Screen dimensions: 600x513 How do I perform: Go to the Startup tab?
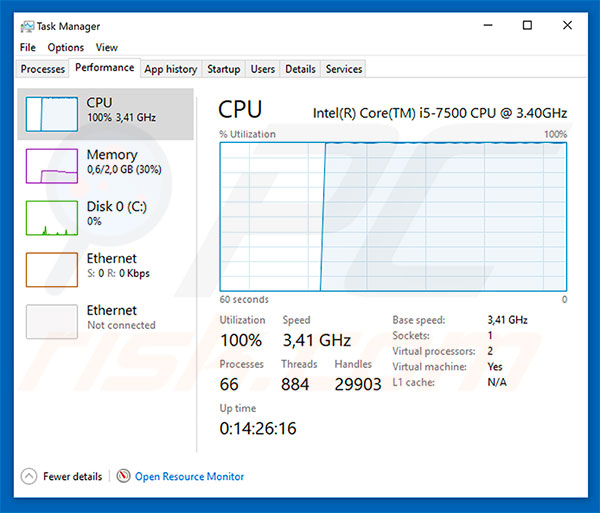[x=223, y=69]
